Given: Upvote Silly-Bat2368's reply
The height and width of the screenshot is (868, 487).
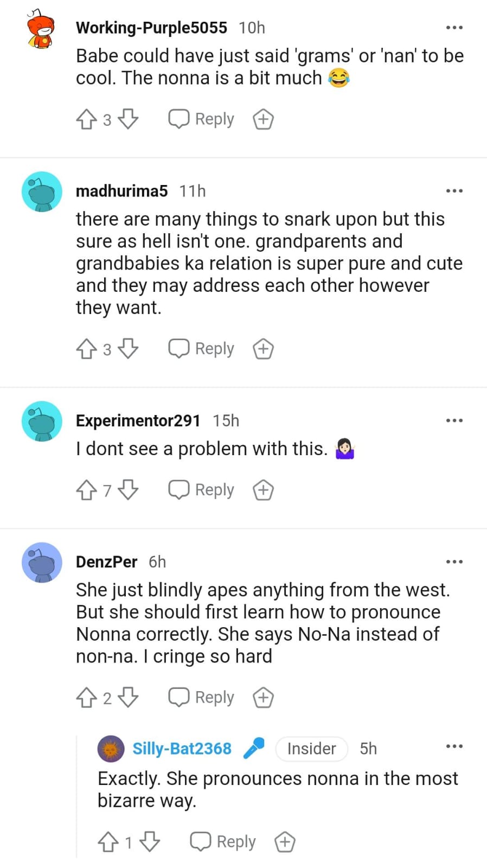Looking at the screenshot, I should [108, 842].
